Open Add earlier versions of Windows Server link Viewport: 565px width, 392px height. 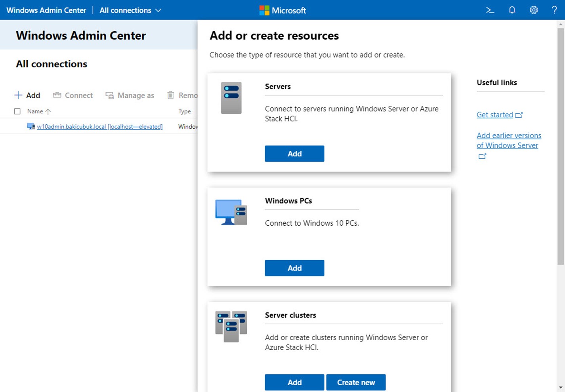tap(509, 140)
